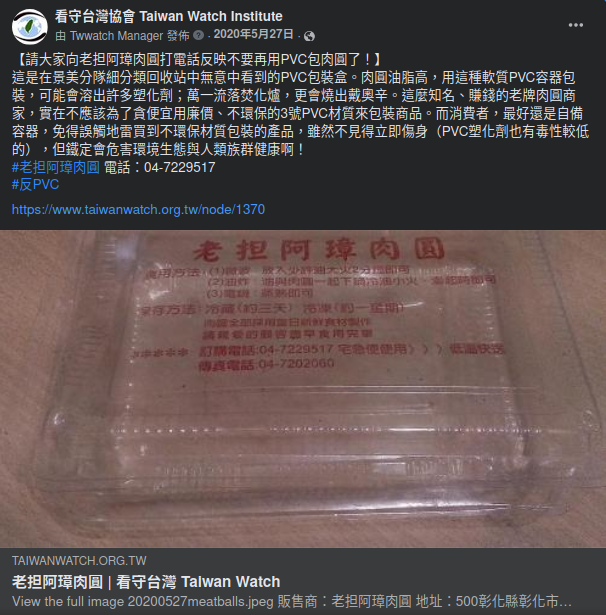Click the question mark icon beside 發佈

(x=199, y=35)
